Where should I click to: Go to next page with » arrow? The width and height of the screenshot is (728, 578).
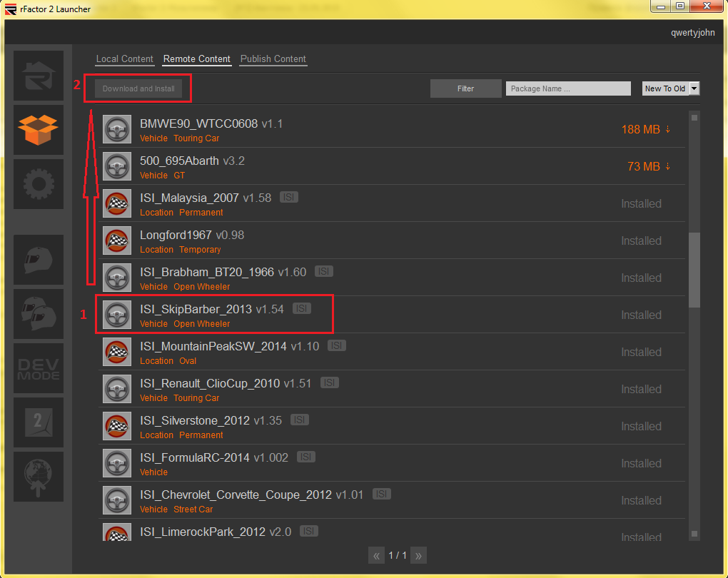[419, 555]
